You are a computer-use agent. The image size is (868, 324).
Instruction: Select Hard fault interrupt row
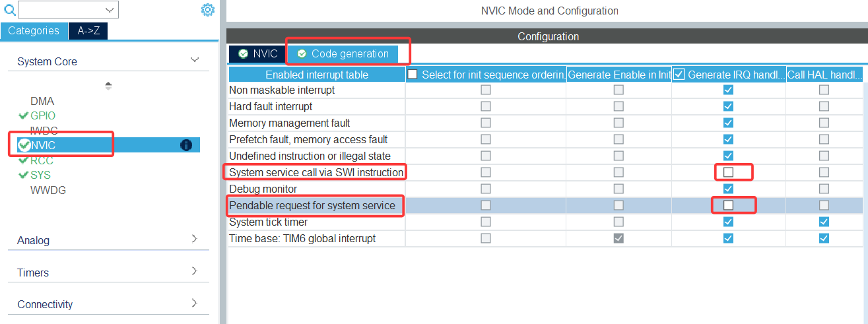point(545,106)
